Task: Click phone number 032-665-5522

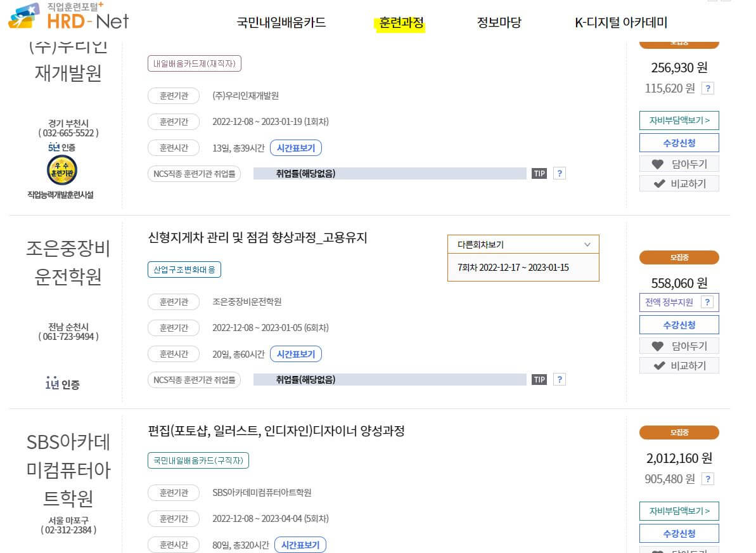Action: click(x=68, y=133)
